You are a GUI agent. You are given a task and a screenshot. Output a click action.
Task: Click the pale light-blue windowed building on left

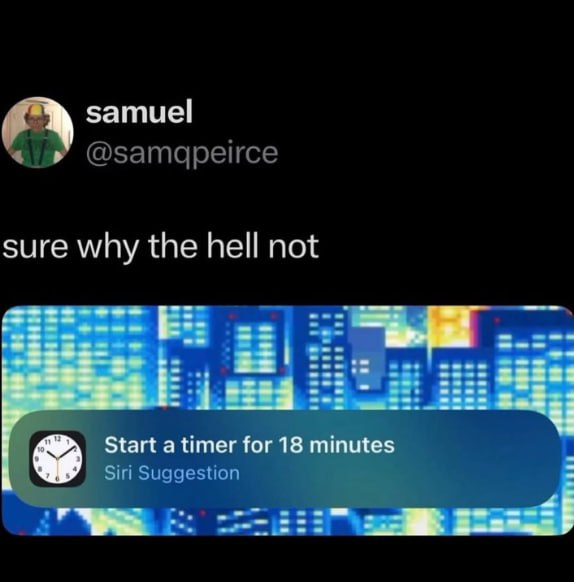pyautogui.click(x=80, y=356)
